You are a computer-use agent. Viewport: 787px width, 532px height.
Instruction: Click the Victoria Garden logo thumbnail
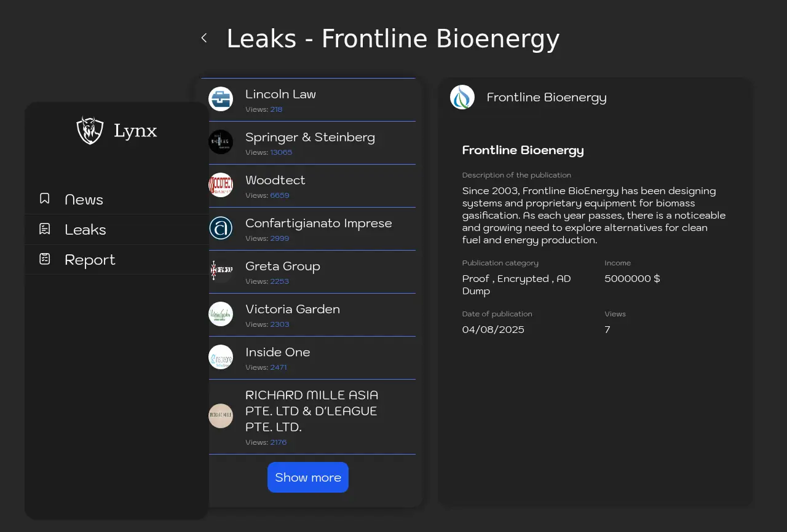pyautogui.click(x=221, y=314)
